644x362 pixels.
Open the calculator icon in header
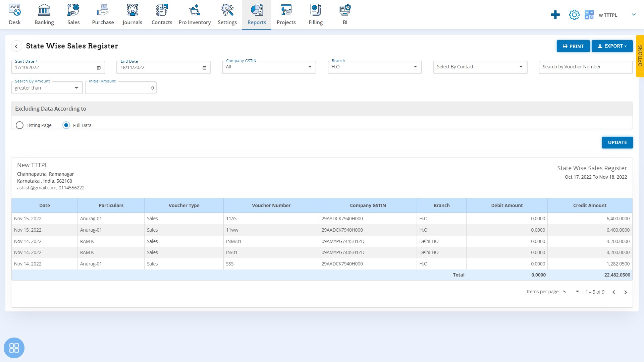pyautogui.click(x=589, y=15)
